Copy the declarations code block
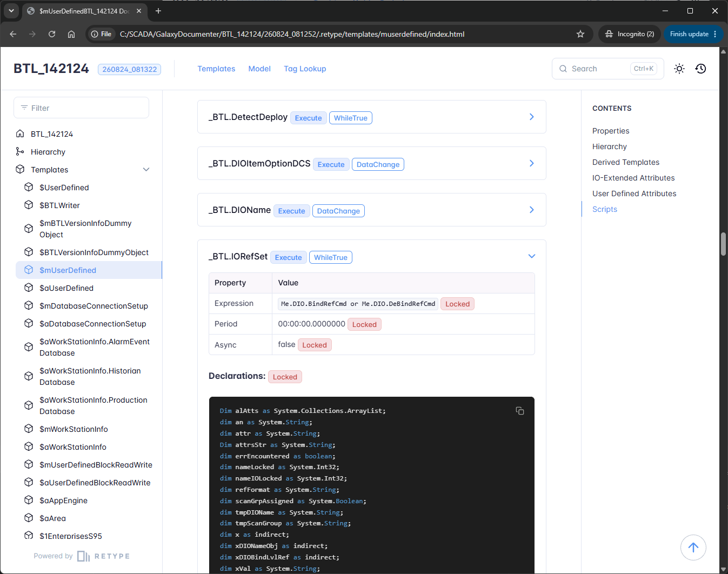This screenshot has height=574, width=728. click(x=520, y=411)
